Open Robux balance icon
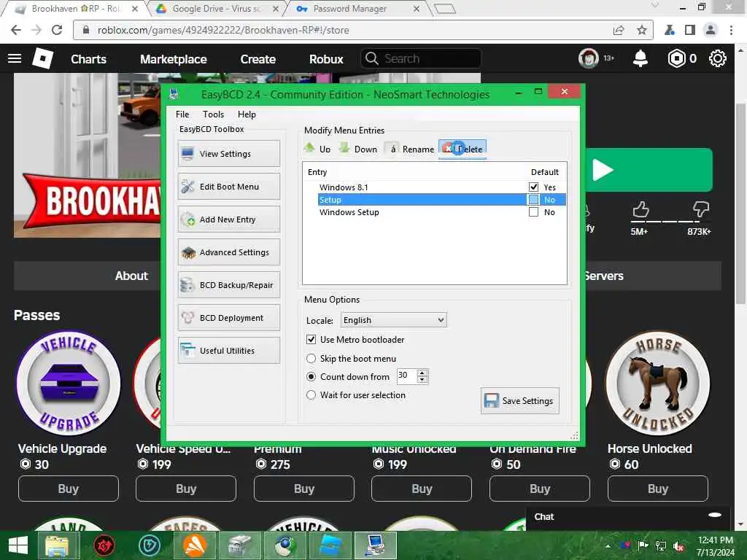The height and width of the screenshot is (560, 747). 676,58
